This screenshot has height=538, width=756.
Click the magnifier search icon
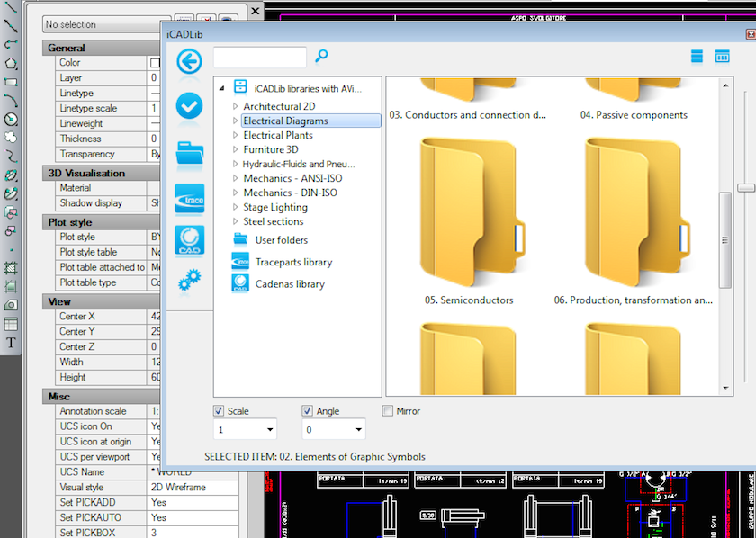coord(321,57)
